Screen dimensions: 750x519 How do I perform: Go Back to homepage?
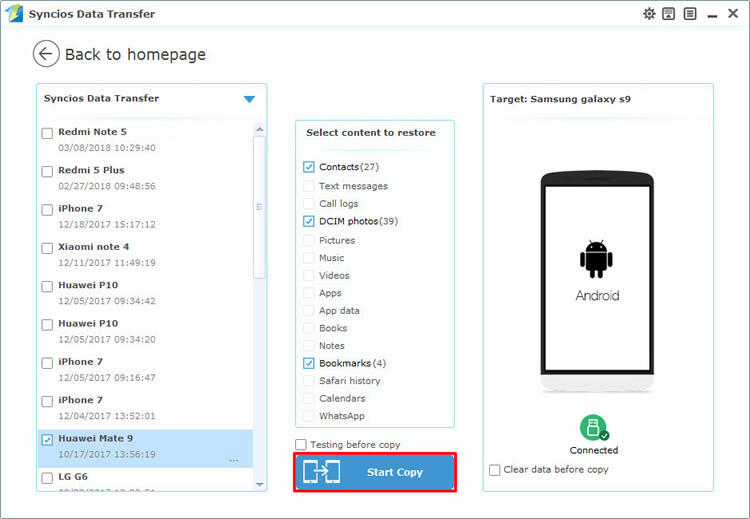tap(135, 55)
